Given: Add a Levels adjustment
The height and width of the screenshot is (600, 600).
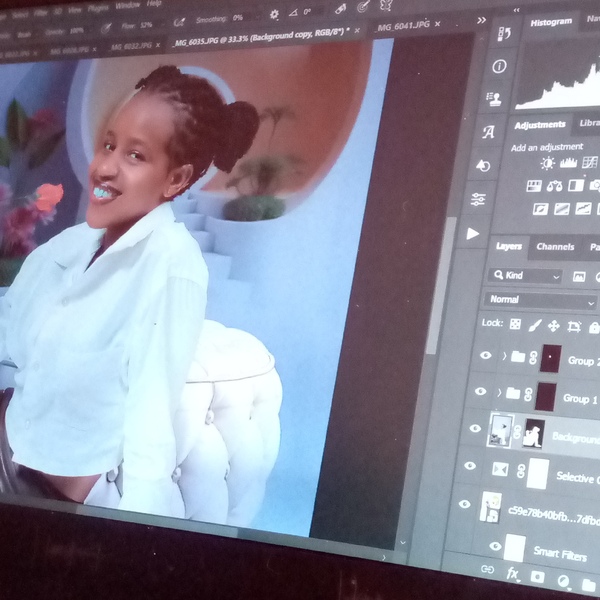Looking at the screenshot, I should (569, 163).
